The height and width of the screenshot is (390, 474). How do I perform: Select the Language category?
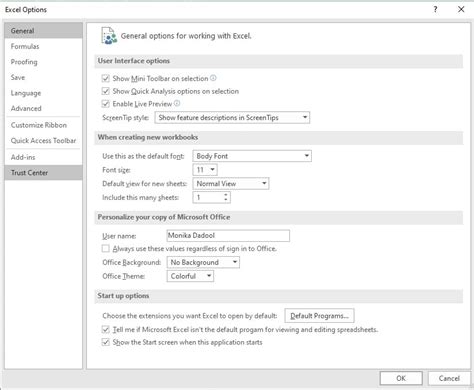(43, 93)
